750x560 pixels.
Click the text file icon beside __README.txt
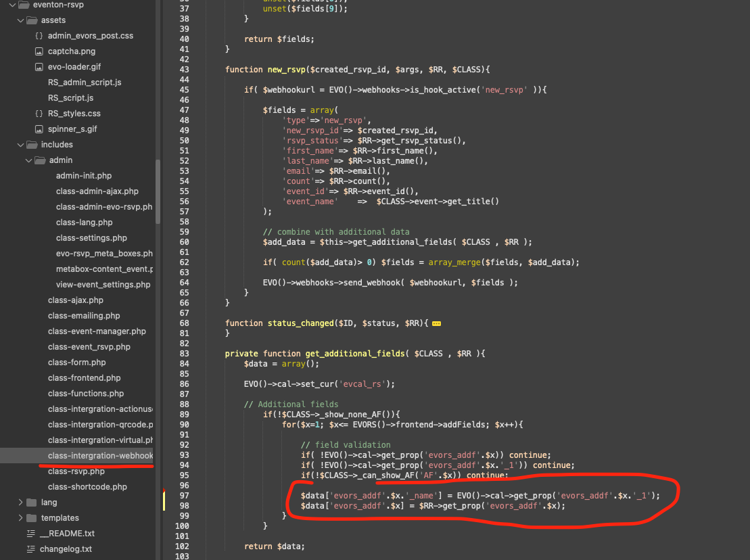point(31,533)
